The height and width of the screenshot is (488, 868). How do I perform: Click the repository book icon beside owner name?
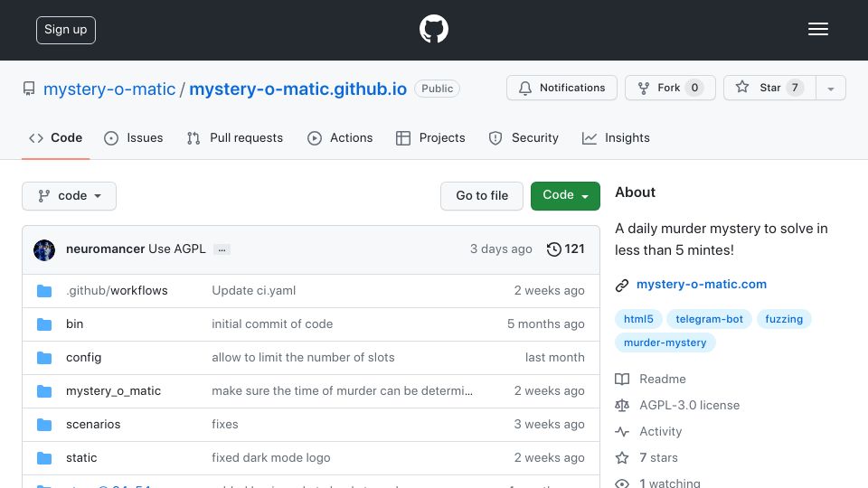29,89
